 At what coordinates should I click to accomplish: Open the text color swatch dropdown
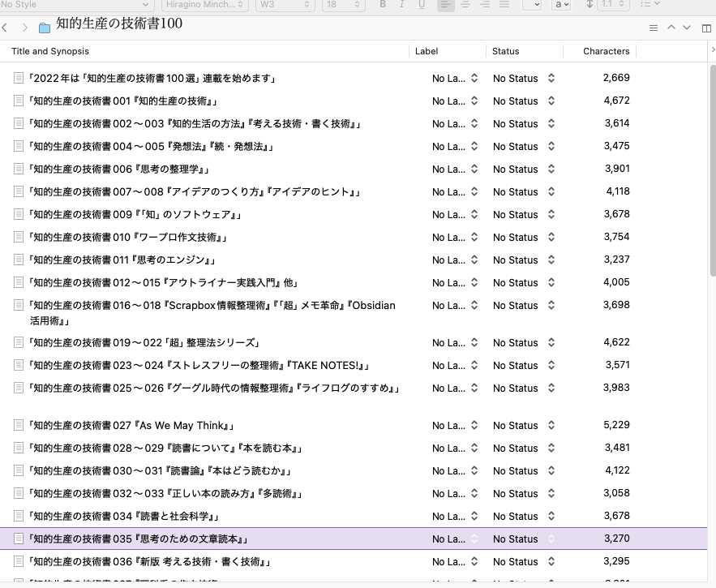click(532, 5)
